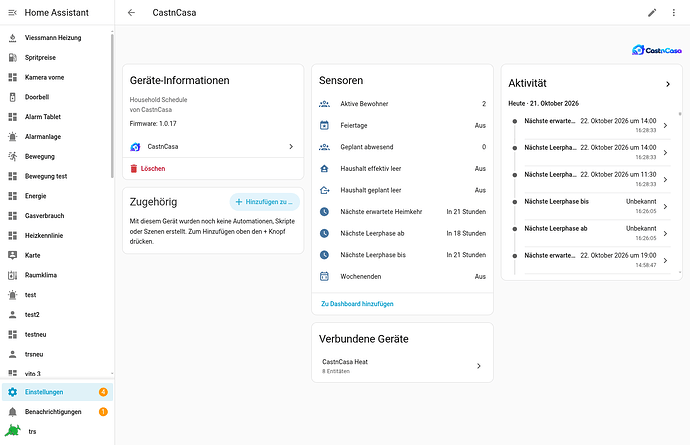Click the sidebar scrollbar
The image size is (690, 445).
[112, 106]
